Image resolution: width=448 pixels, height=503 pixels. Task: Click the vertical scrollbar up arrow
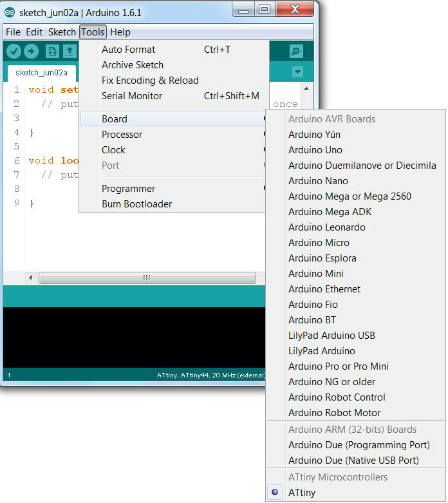click(306, 88)
